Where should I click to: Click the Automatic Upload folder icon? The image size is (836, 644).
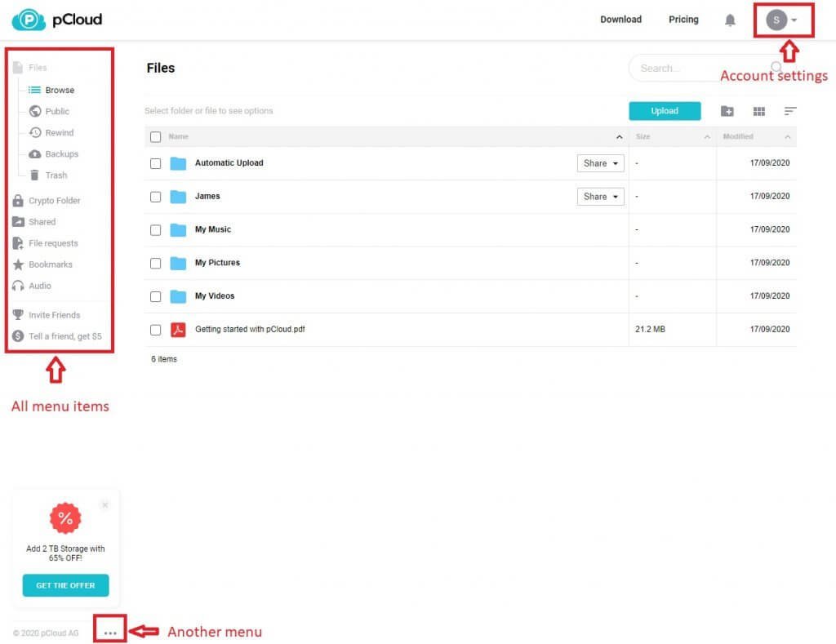[x=178, y=163]
